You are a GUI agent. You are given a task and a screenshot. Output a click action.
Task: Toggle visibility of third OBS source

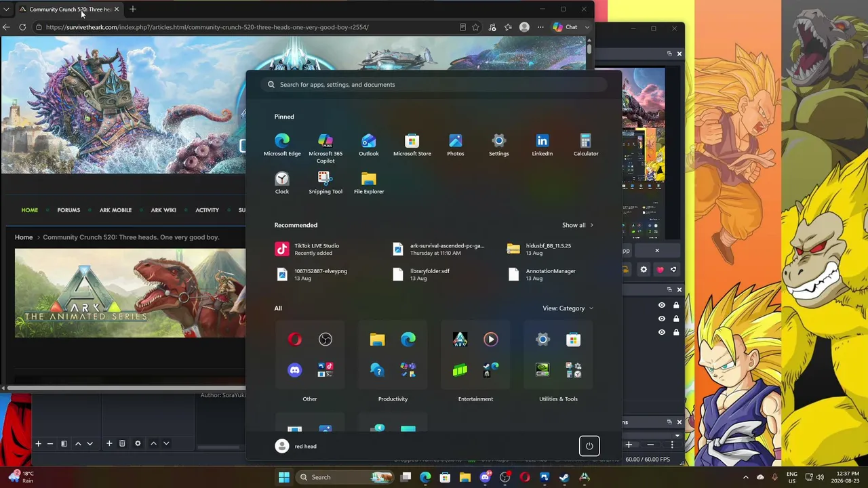pos(662,332)
